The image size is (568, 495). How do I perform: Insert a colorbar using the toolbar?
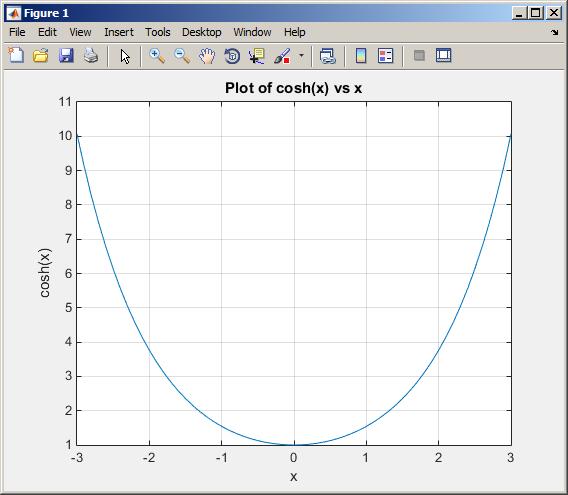(x=361, y=56)
